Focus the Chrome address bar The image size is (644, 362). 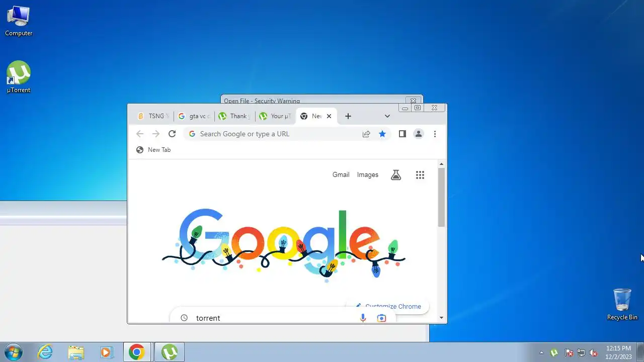[x=275, y=134]
